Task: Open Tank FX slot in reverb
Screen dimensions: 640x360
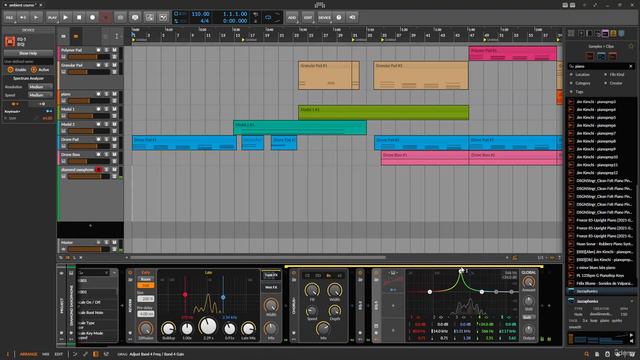Action: [x=271, y=276]
